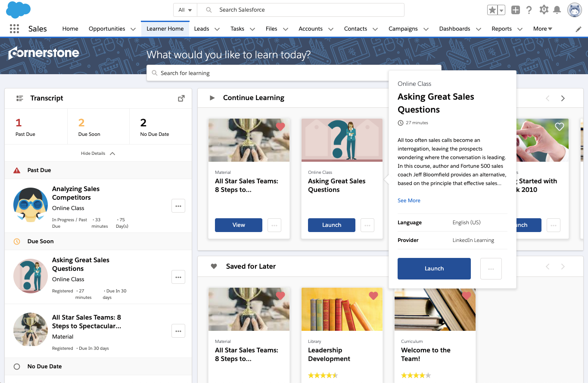Toggle heart on Welcome to the Team card
Image resolution: width=588 pixels, height=383 pixels.
tap(467, 296)
